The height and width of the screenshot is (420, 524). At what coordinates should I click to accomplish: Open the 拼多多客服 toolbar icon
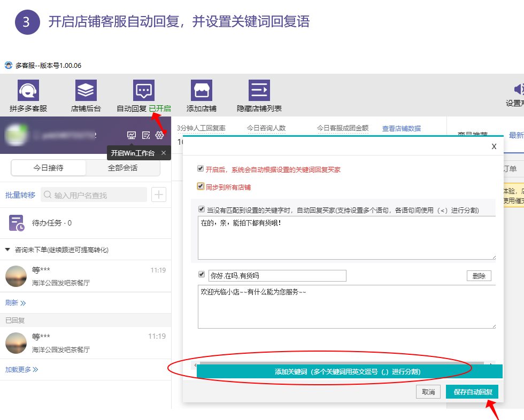tap(28, 90)
